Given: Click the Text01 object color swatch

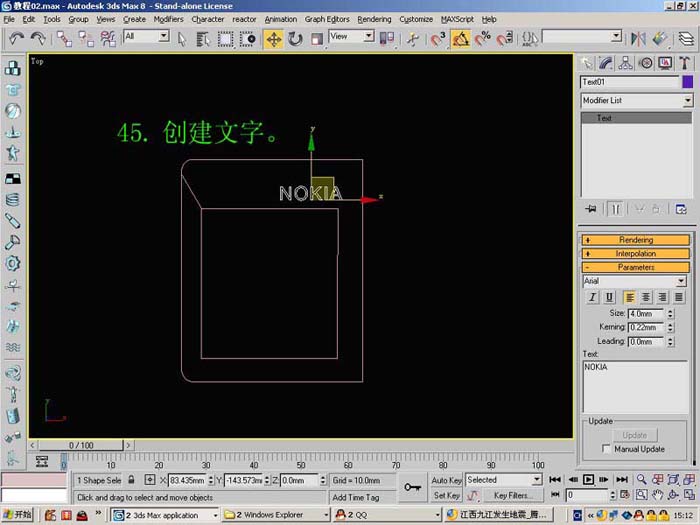Looking at the screenshot, I should coord(688,82).
